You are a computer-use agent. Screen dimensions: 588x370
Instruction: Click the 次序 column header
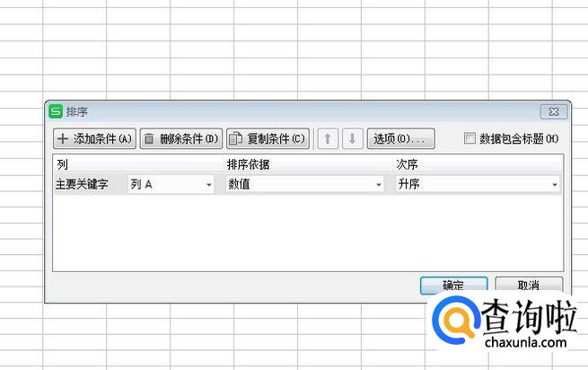click(x=407, y=165)
